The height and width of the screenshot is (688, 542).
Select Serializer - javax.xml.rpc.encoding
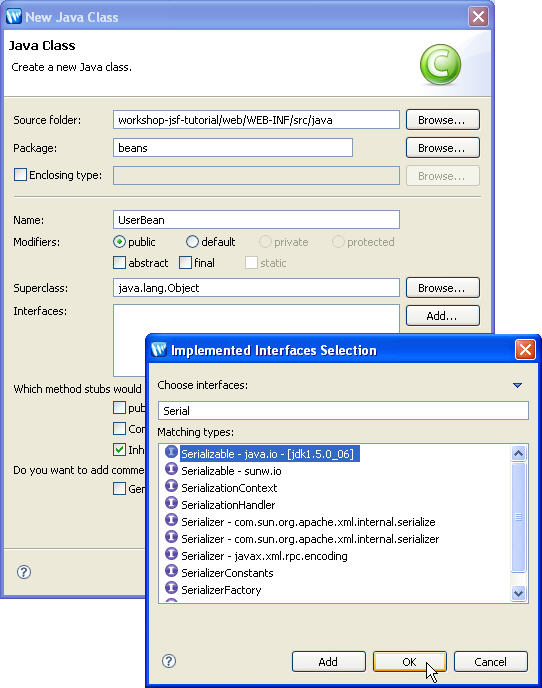(264, 556)
